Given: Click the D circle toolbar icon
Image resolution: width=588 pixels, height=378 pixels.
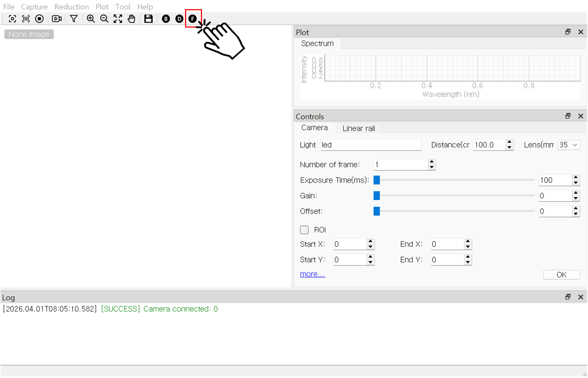Looking at the screenshot, I should [x=179, y=19].
